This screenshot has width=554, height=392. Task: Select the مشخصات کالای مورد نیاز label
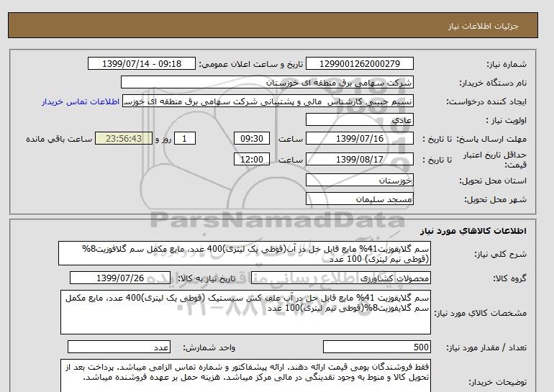(481, 314)
